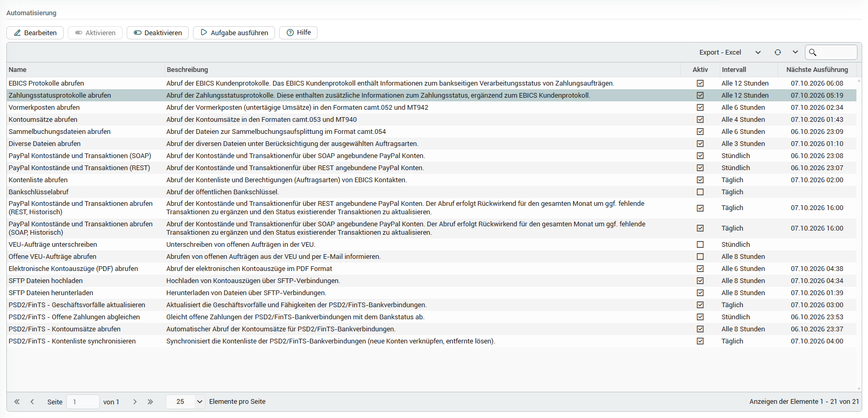Viewport: 868px width, 418px height.
Task: Click the page number input field
Action: click(x=83, y=402)
